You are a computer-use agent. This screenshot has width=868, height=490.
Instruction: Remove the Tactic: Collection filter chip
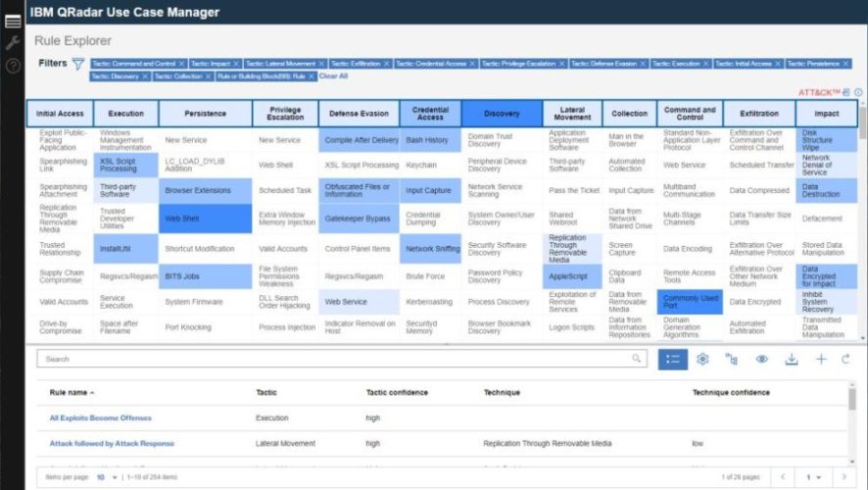208,76
